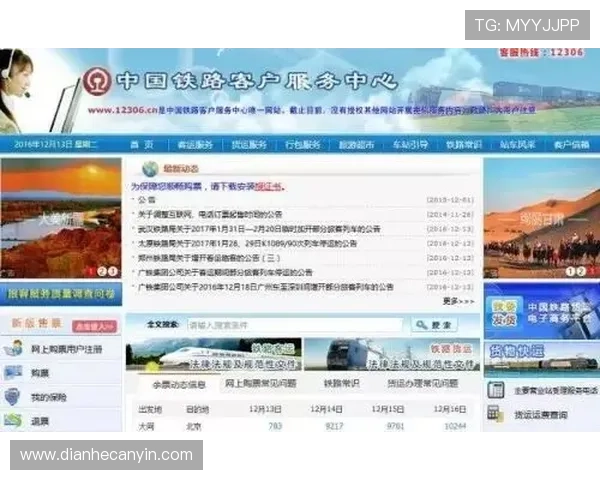The height and width of the screenshot is (480, 600).
Task: Click the refund icon beside 退票
Action: [13, 421]
